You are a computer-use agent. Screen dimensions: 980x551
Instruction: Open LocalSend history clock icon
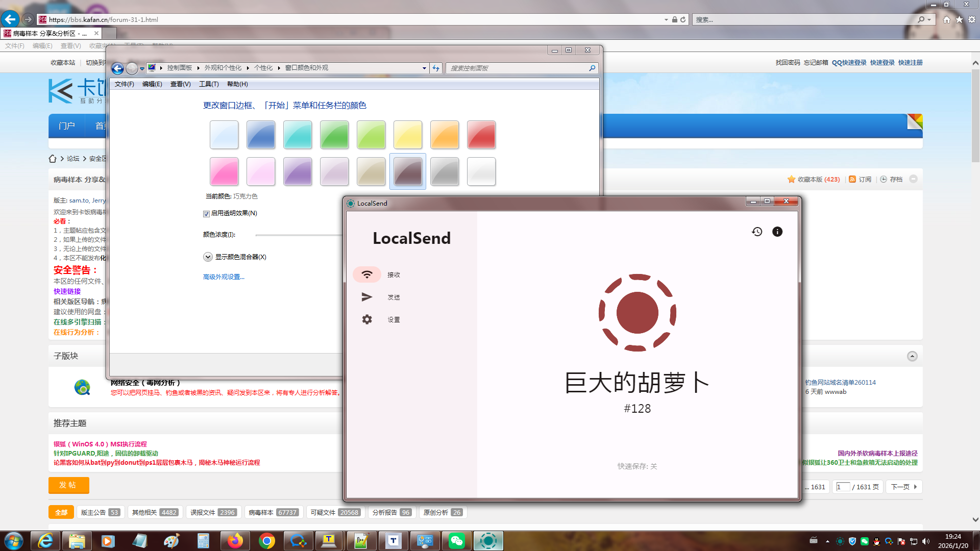click(x=757, y=232)
